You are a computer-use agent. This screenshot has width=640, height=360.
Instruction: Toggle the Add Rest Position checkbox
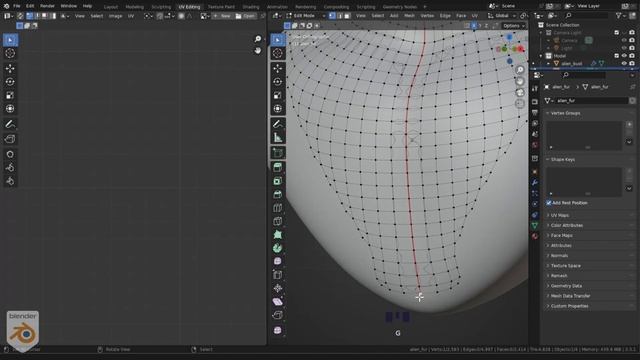pos(549,203)
